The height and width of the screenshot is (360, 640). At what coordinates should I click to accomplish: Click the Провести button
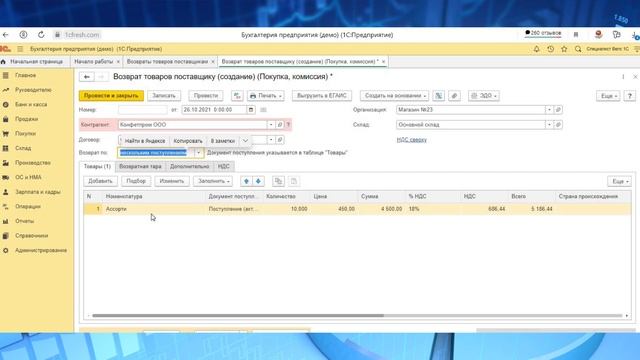coord(206,96)
